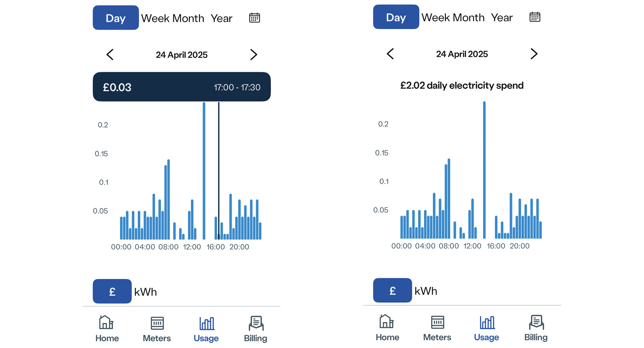Click the left chevron on the right screen

click(x=390, y=54)
